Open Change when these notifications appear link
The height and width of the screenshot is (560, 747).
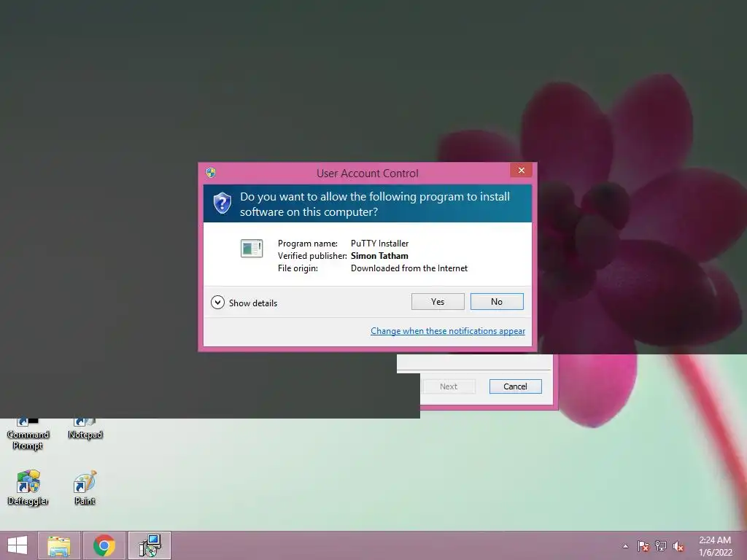[x=448, y=331]
